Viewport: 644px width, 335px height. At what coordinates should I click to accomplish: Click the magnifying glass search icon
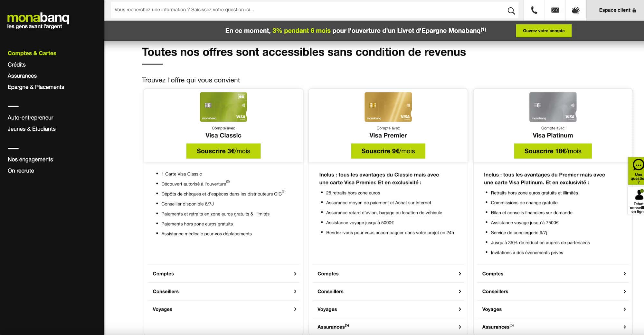[511, 11]
